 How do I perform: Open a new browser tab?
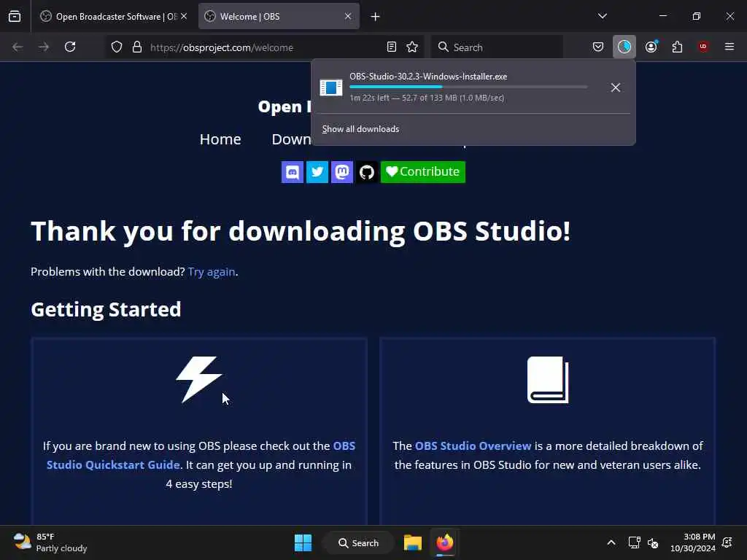[376, 17]
